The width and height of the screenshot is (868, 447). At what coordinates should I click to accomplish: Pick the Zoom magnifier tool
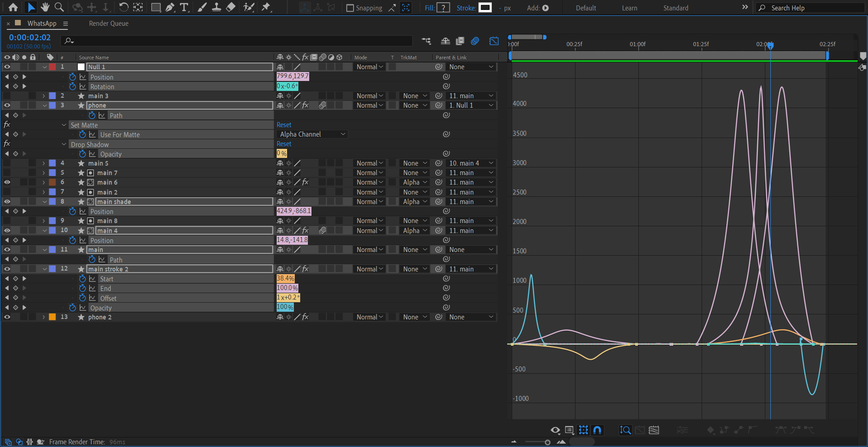click(59, 7)
